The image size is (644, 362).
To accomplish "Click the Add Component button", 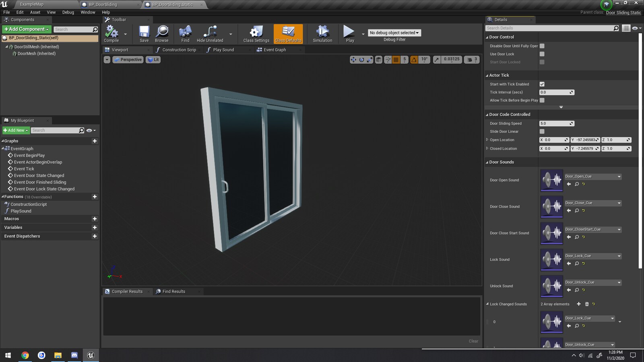I will 26,29.
